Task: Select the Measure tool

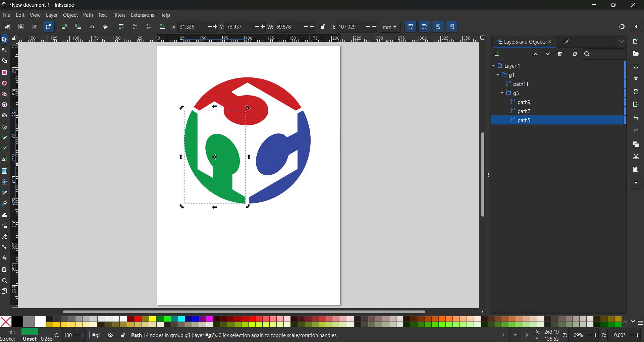Action: [x=4, y=270]
